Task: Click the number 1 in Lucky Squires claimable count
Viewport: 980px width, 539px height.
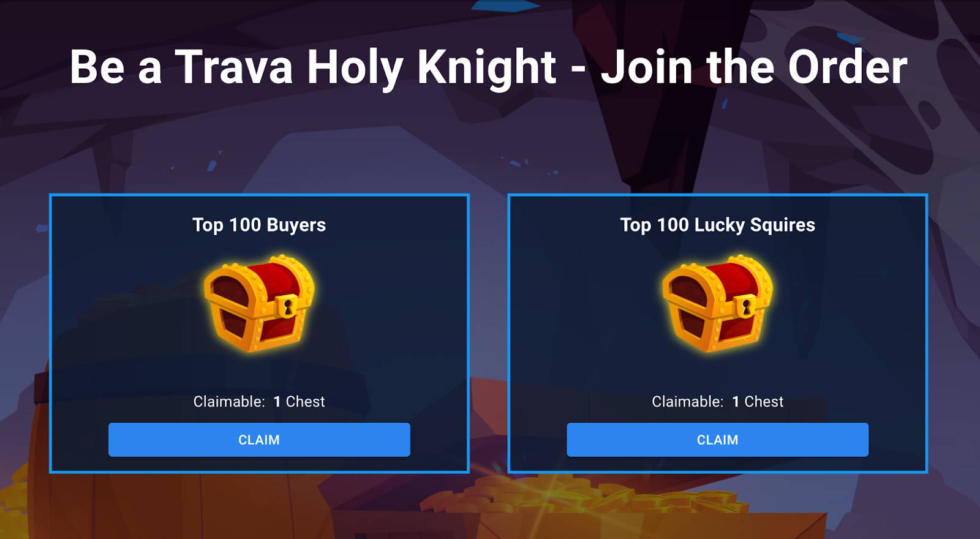Action: (x=736, y=402)
